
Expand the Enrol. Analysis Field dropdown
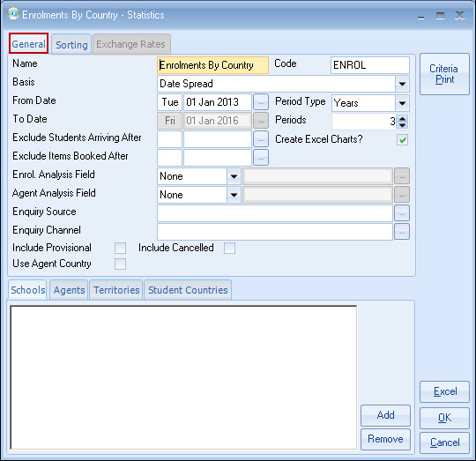coord(234,176)
